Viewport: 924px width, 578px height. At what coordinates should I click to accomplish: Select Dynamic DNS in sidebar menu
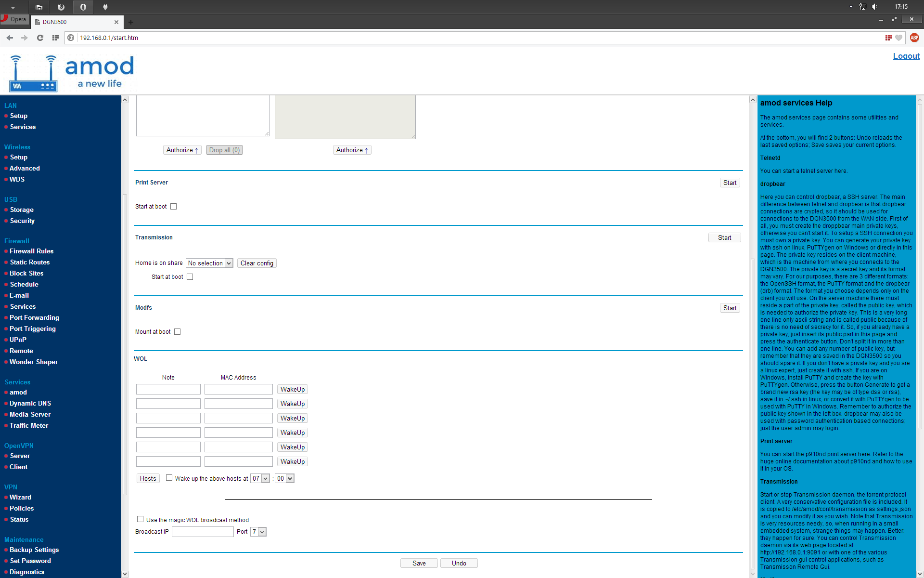[30, 404]
